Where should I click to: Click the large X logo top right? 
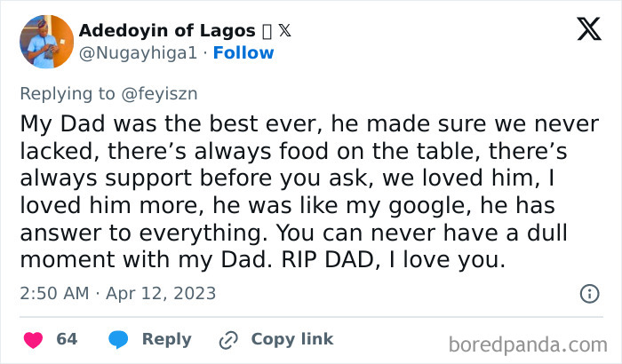click(x=588, y=30)
